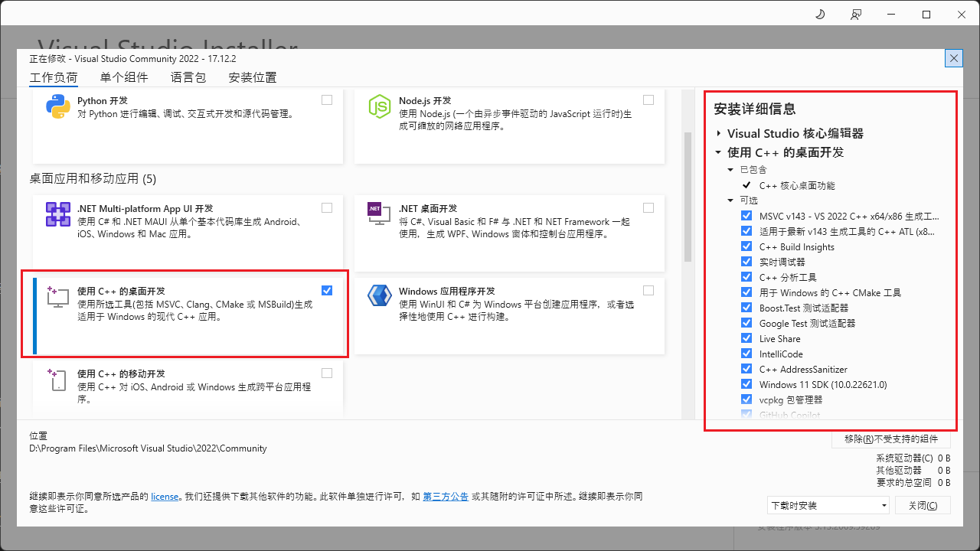The image size is (980, 551).
Task: Uncheck C++ AddressSanitizer option
Action: point(746,369)
